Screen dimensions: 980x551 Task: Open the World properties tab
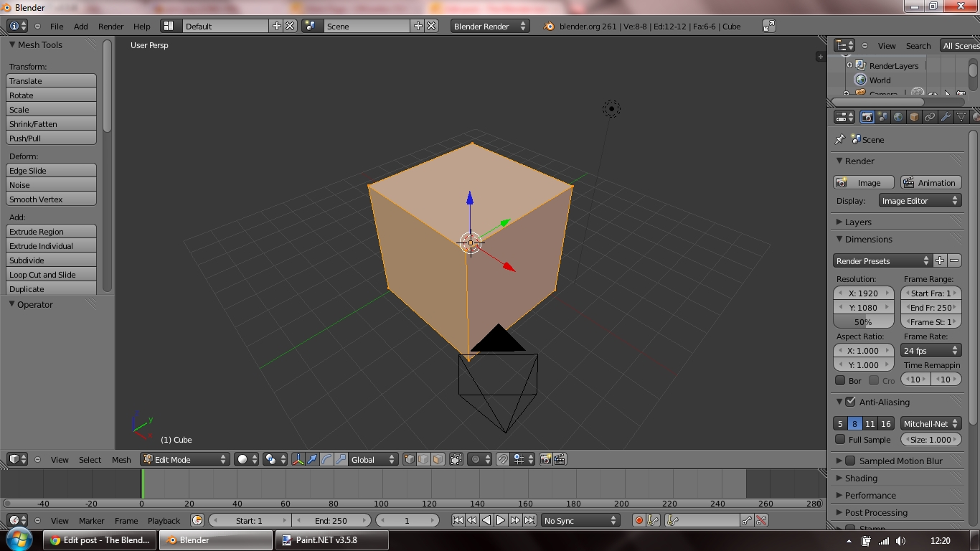coord(897,117)
